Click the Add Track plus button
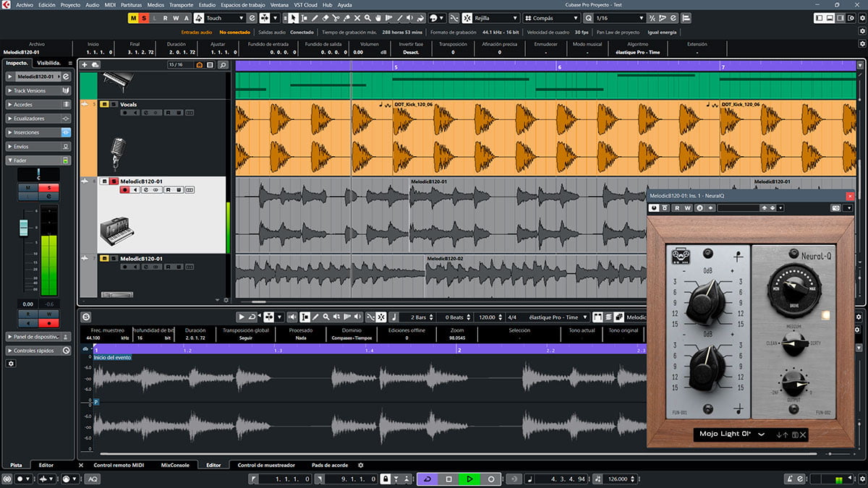868x488 pixels. (85, 65)
